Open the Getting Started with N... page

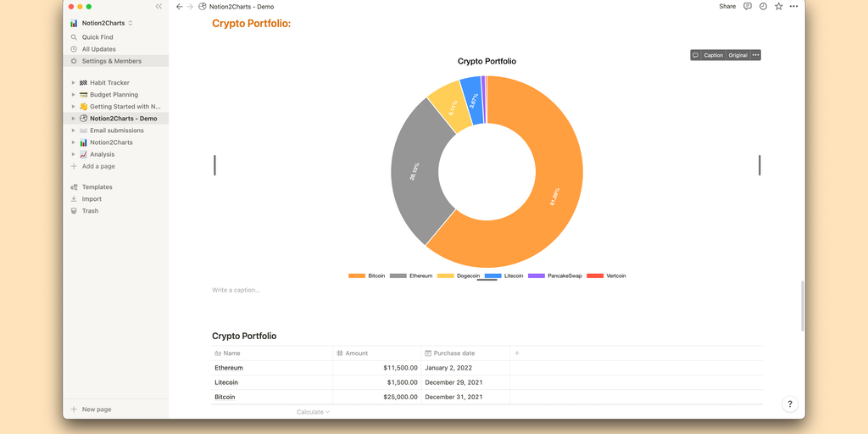pyautogui.click(x=125, y=106)
